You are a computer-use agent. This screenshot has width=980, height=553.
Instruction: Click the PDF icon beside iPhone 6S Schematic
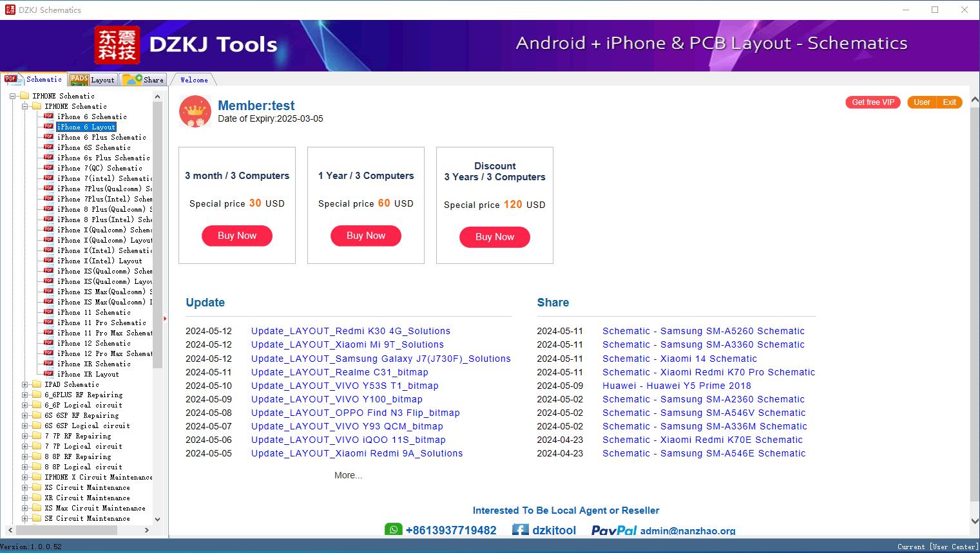[x=48, y=147]
